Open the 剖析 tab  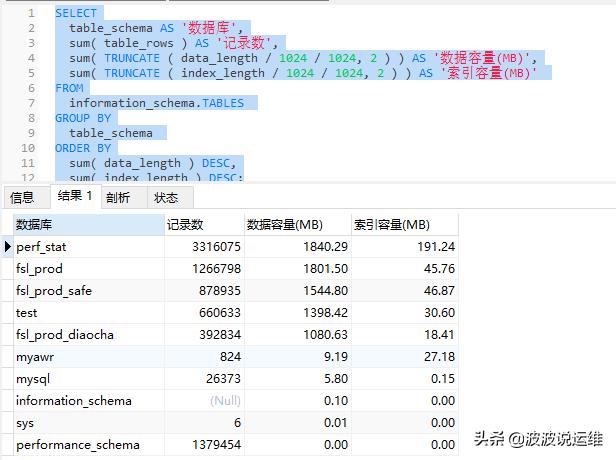123,197
